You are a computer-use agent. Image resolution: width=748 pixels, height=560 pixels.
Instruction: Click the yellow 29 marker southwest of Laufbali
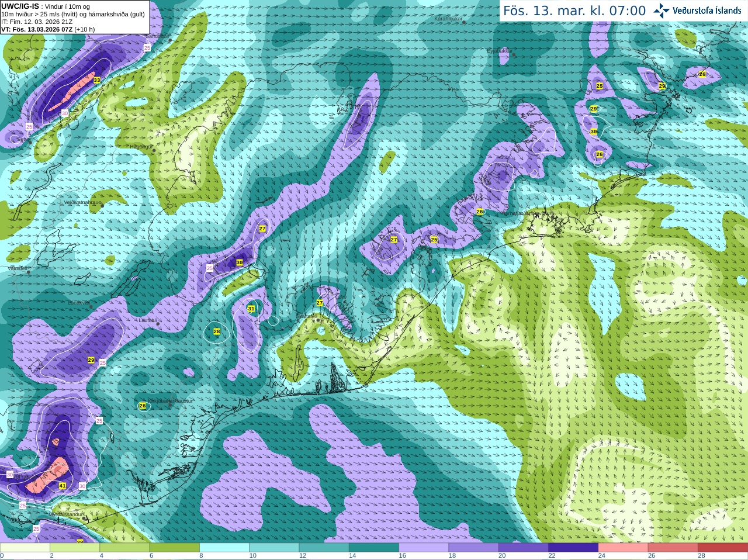[x=91, y=360]
